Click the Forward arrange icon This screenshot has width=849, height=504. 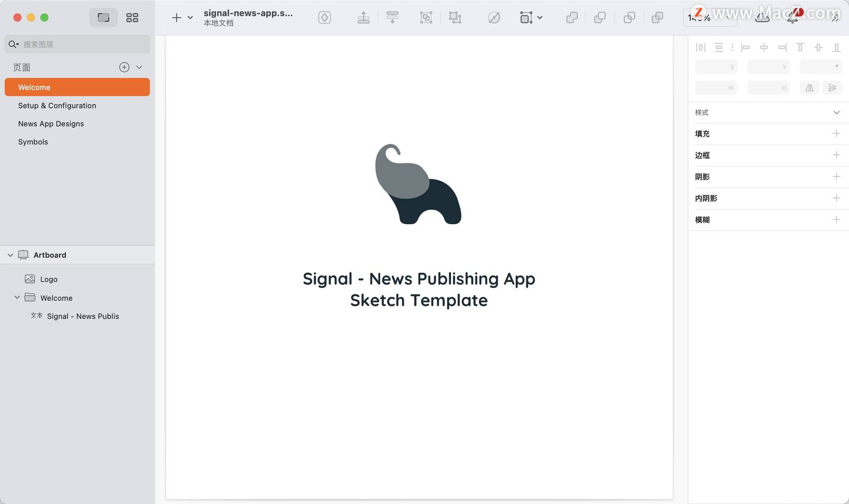point(363,18)
